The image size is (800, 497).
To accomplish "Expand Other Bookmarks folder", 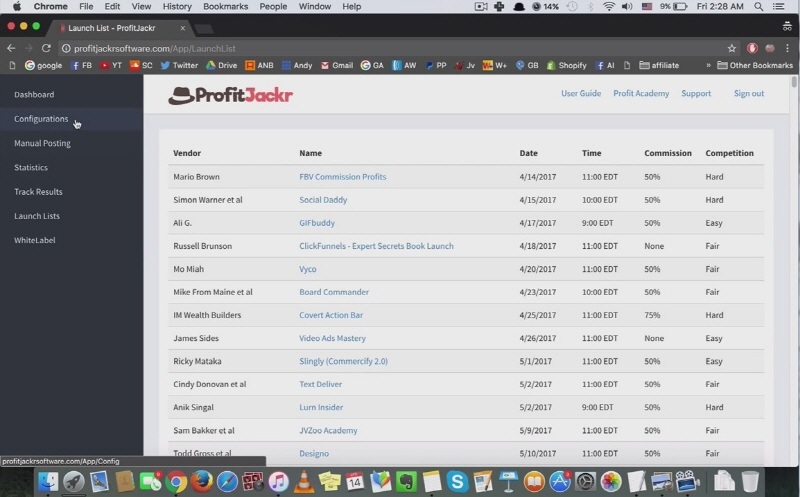I will (x=755, y=65).
